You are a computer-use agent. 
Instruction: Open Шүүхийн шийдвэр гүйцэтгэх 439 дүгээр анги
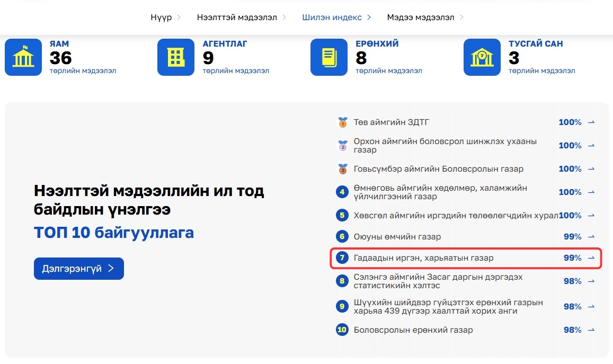tap(448, 307)
